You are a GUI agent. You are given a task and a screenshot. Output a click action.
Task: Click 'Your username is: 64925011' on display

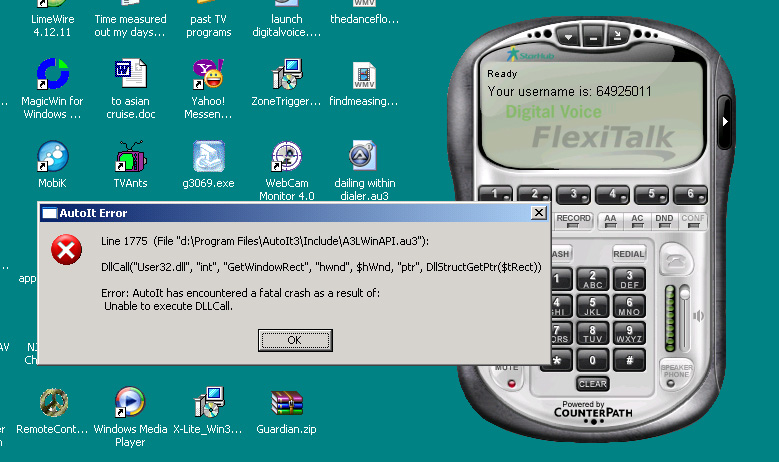coord(569,91)
